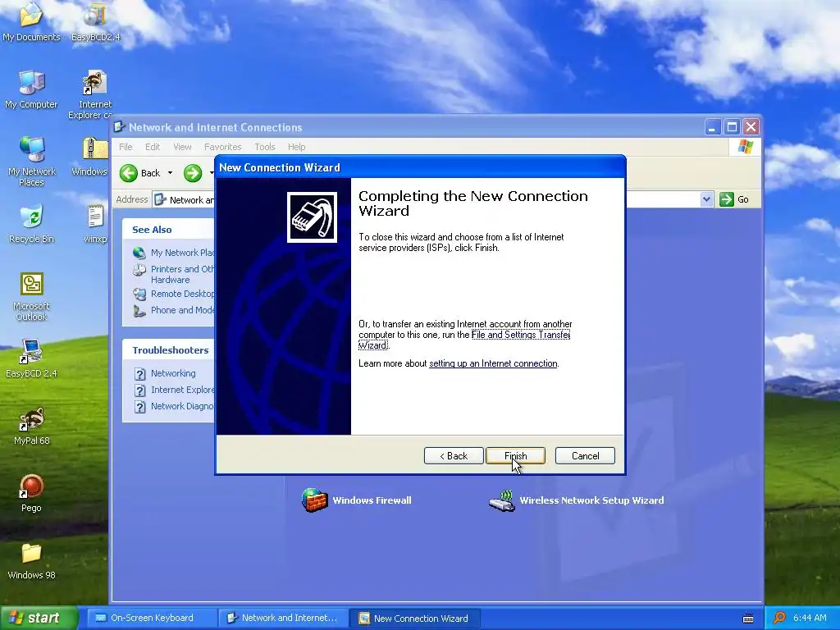The height and width of the screenshot is (630, 840).
Task: Click Back button in the wizard
Action: click(454, 456)
